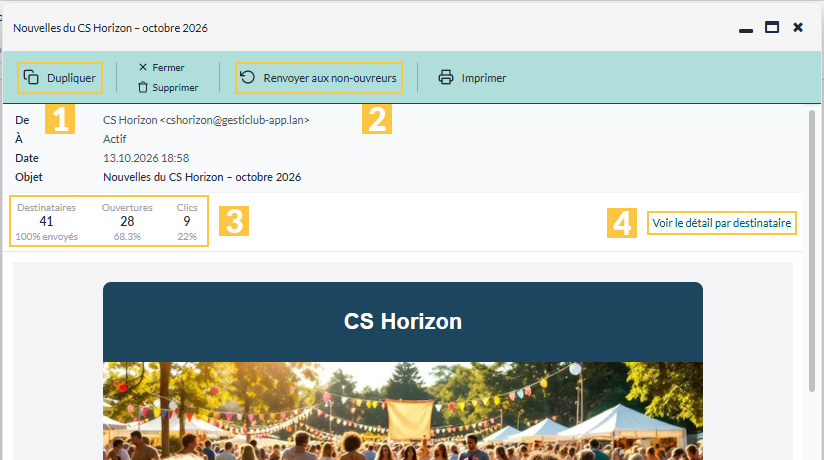The width and height of the screenshot is (824, 460).
Task: Select the Imprimer label
Action: (483, 78)
